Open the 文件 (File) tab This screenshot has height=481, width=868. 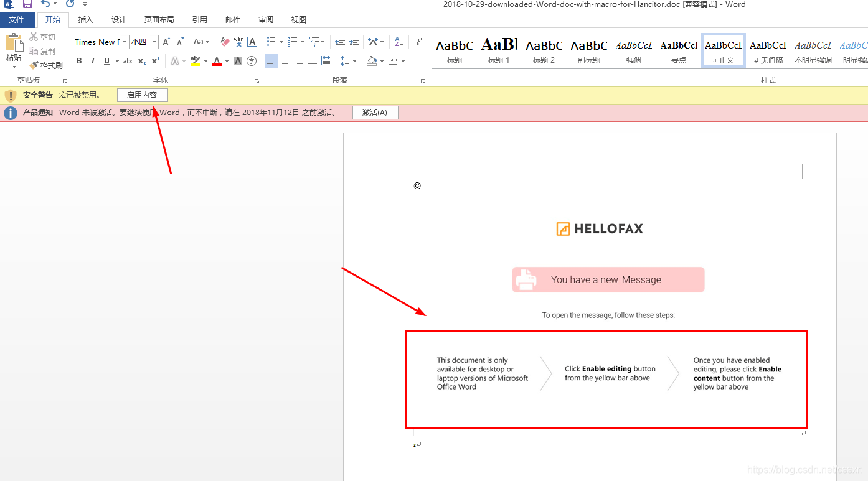17,20
